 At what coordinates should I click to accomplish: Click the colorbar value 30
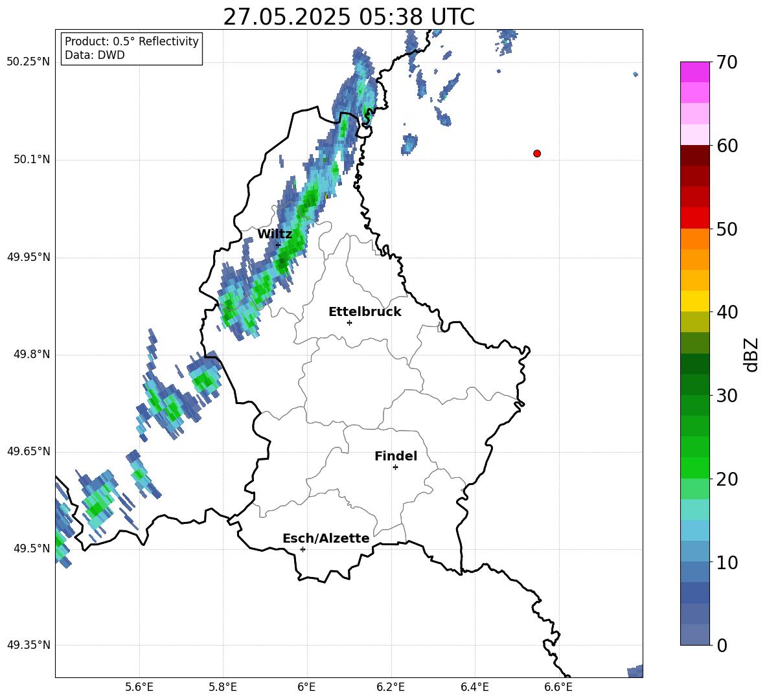pos(727,396)
